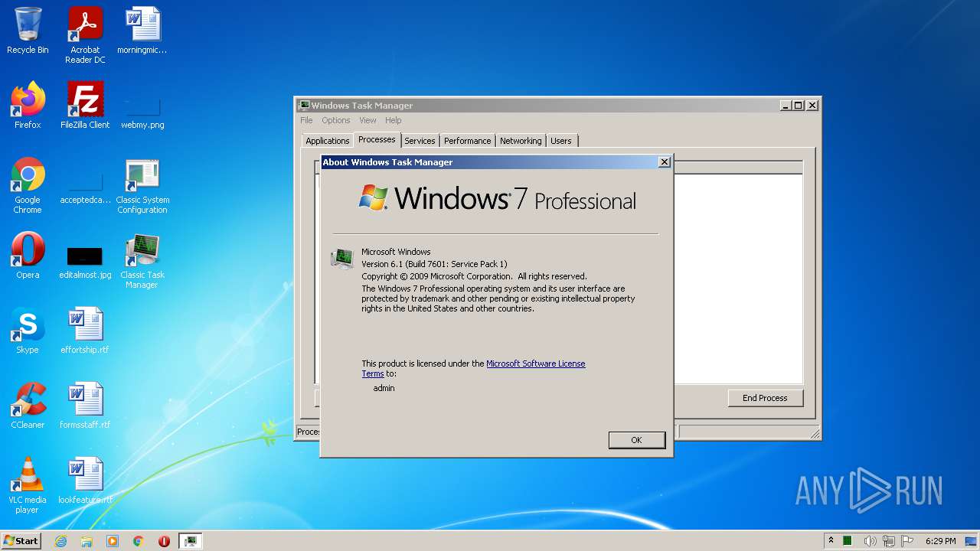Select the Task Manager taskbar button
This screenshot has width=980, height=551.
pos(190,541)
